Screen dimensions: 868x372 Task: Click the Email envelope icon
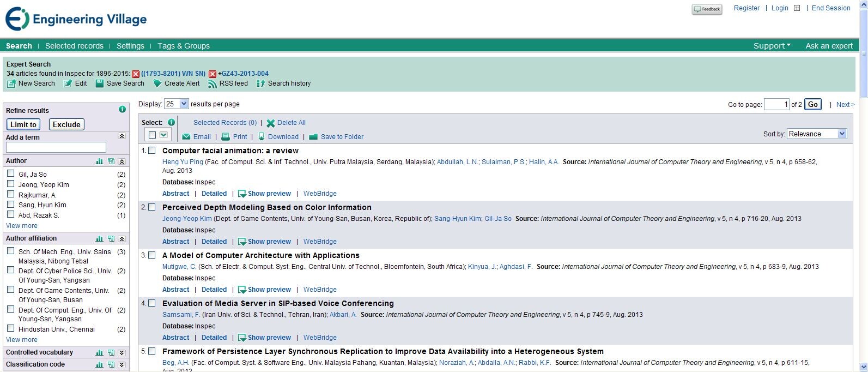[x=186, y=137]
